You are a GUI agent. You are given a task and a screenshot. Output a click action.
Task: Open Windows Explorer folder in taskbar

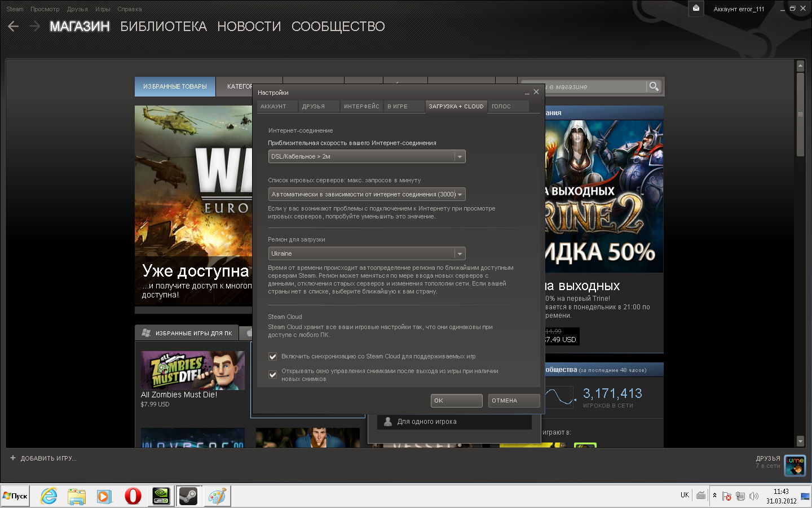tap(77, 496)
